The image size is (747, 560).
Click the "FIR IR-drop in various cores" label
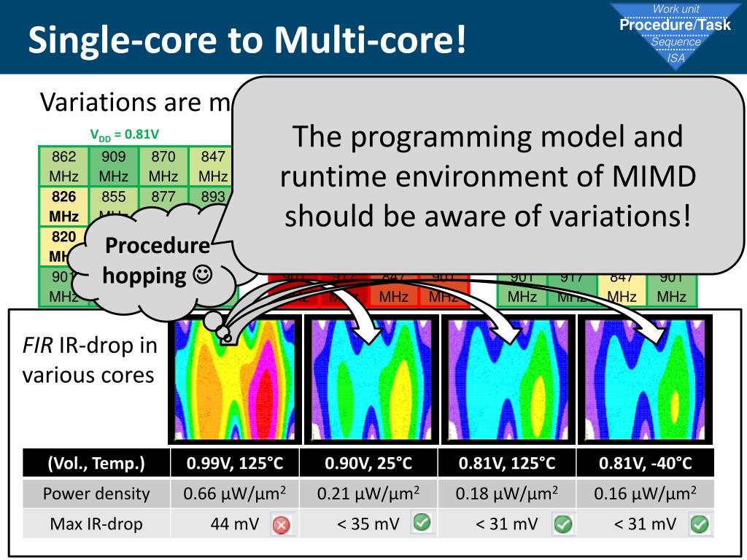(90, 360)
